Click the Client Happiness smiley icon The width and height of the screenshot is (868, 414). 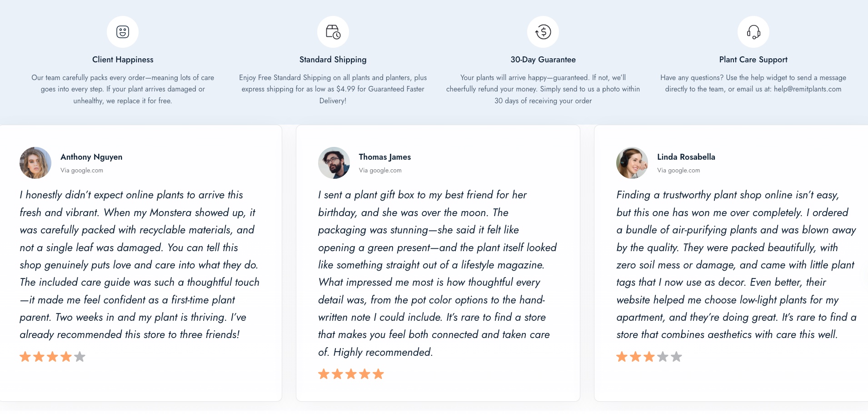pyautogui.click(x=123, y=32)
